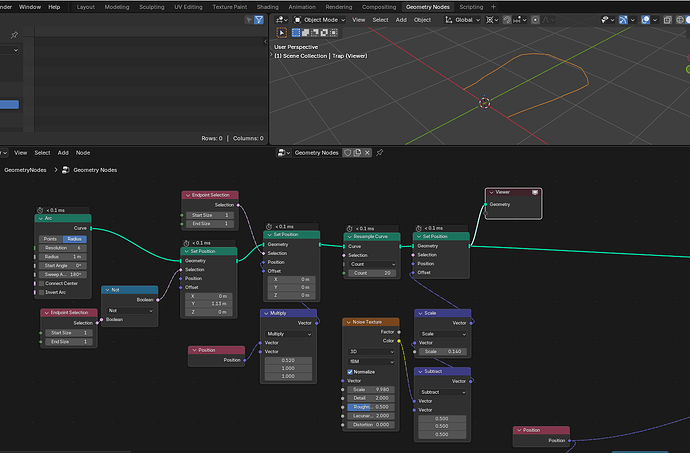The width and height of the screenshot is (690, 453).
Task: Toggle proportional editing
Action: pyautogui.click(x=535, y=20)
